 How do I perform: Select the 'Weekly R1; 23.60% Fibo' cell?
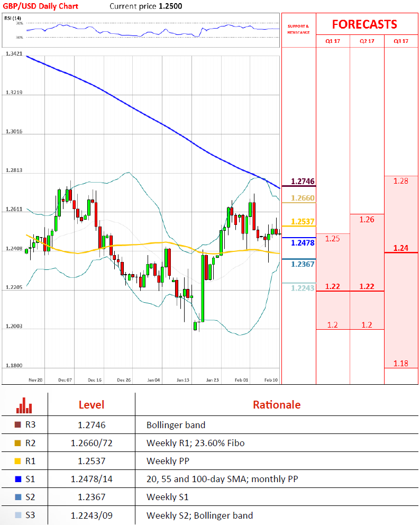[x=195, y=443]
